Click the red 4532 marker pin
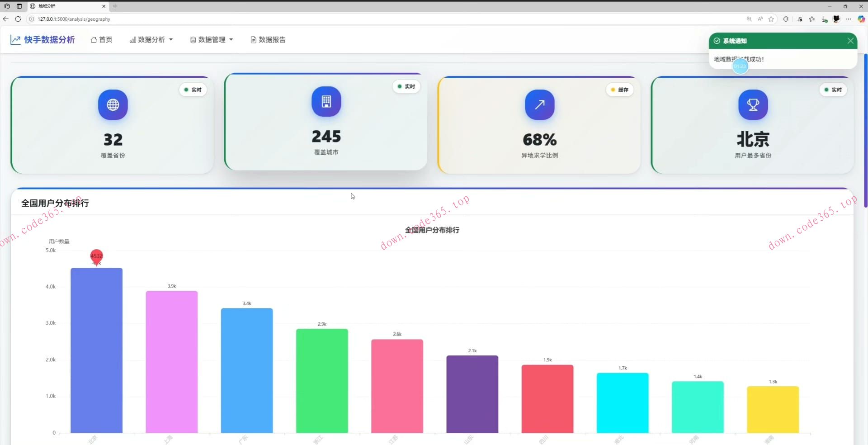Viewport: 868px width, 445px height. pyautogui.click(x=96, y=256)
